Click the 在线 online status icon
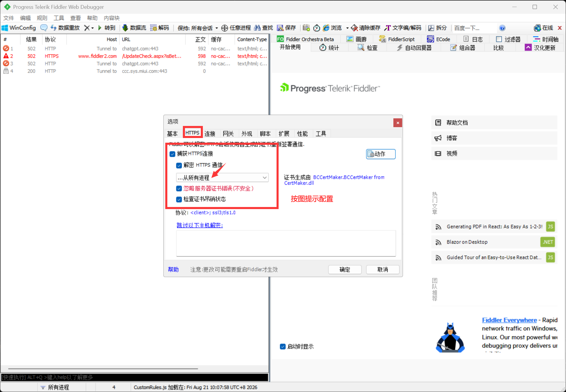Image resolution: width=566 pixels, height=392 pixels. point(537,28)
